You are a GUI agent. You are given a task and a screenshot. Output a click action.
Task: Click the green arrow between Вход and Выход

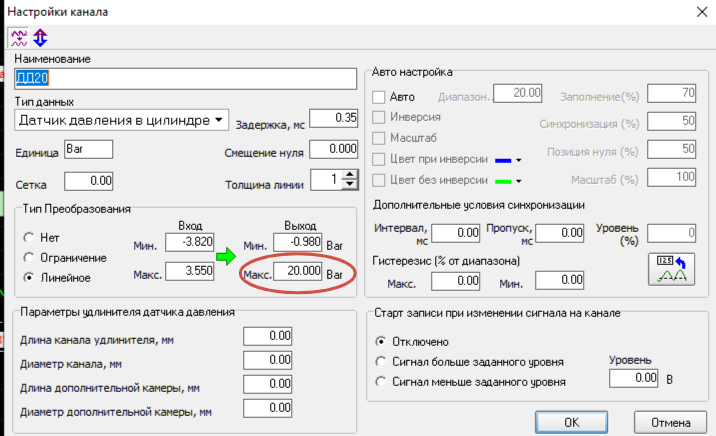226,256
